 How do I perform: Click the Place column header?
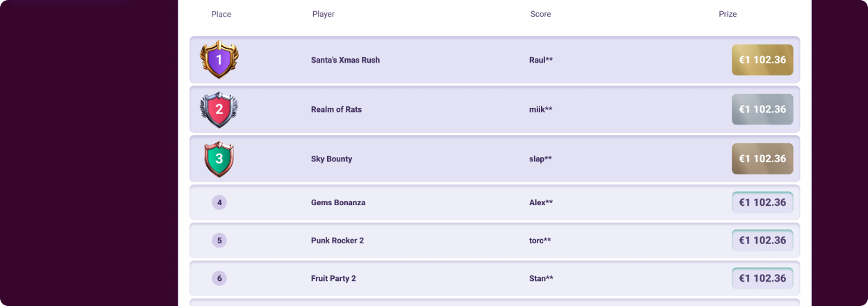point(222,14)
